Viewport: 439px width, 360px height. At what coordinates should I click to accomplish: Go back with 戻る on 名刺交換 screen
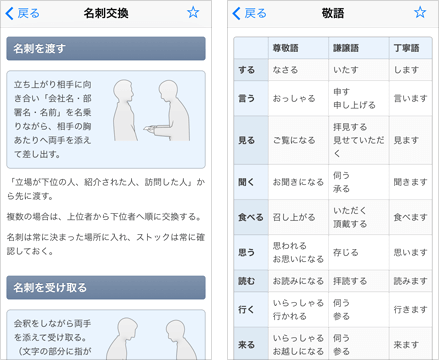23,13
